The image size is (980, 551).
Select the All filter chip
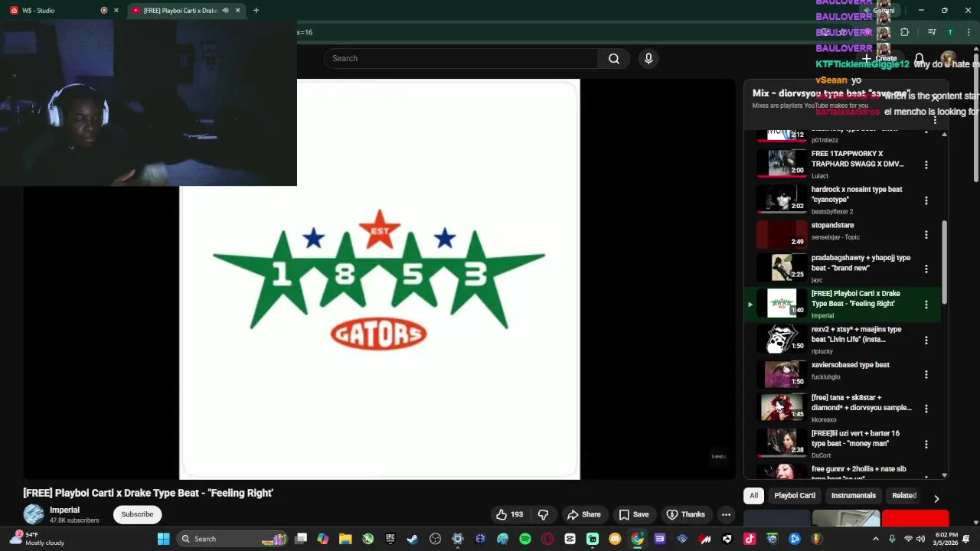753,495
